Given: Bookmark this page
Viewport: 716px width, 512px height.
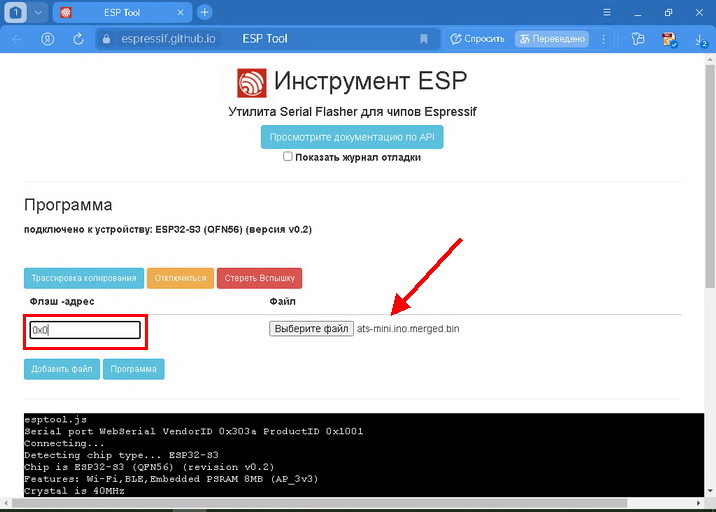Looking at the screenshot, I should pos(424,39).
